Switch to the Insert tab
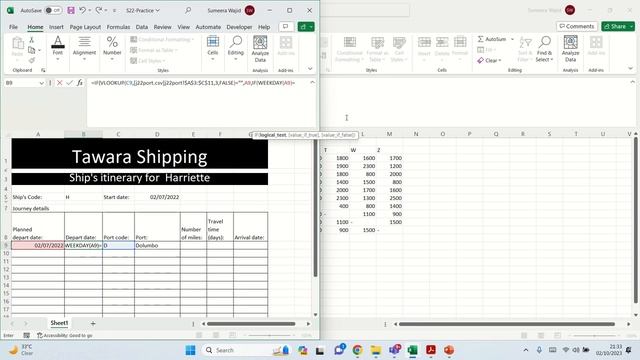The image size is (640, 360). coord(56,27)
